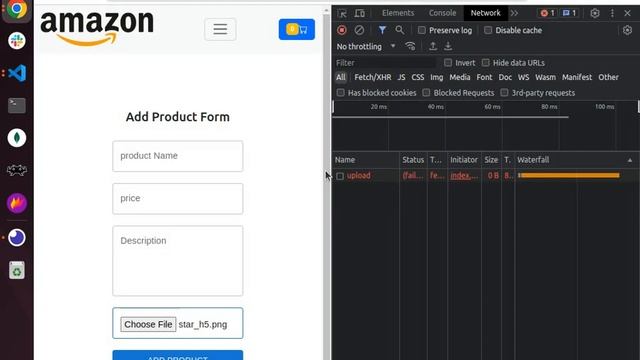Sort by Waterfall column arrow

[x=630, y=160]
